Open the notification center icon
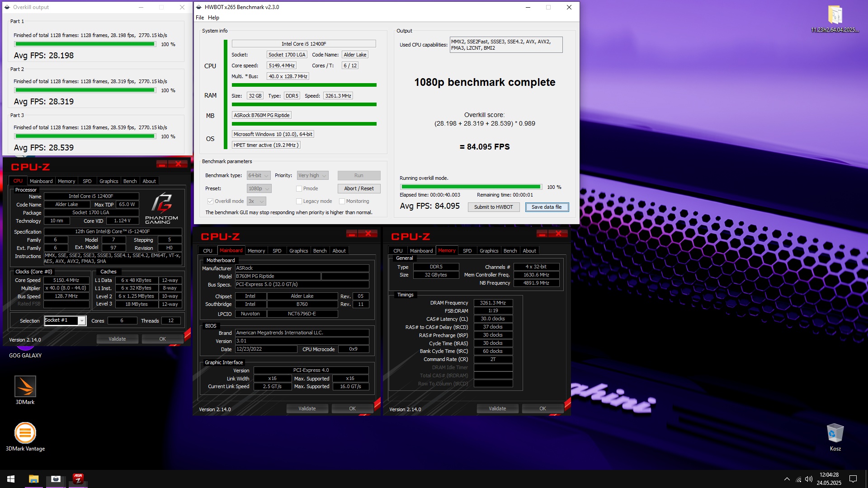Image resolution: width=868 pixels, height=488 pixels. point(853,479)
